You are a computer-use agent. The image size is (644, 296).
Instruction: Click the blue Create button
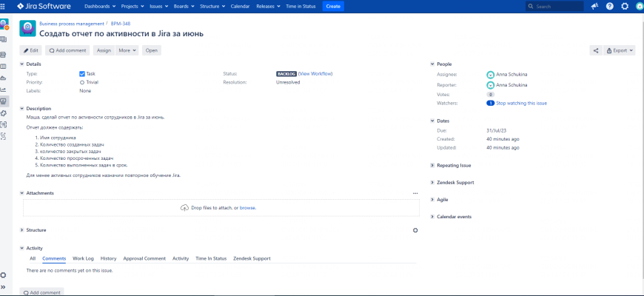333,6
